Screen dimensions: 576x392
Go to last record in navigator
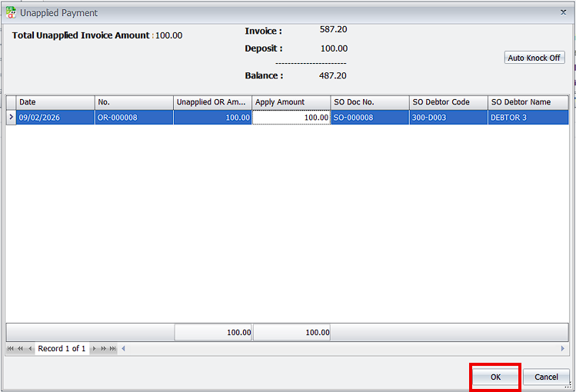pos(113,349)
